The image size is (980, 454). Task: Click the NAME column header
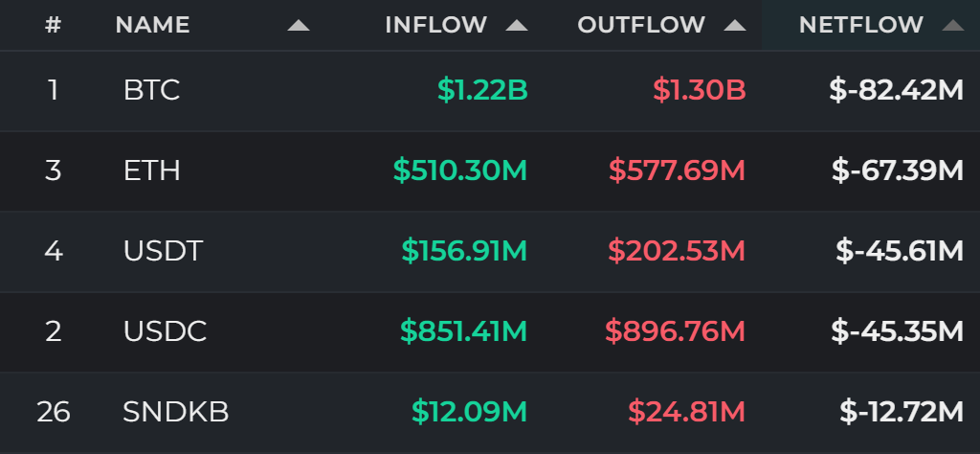point(152,25)
